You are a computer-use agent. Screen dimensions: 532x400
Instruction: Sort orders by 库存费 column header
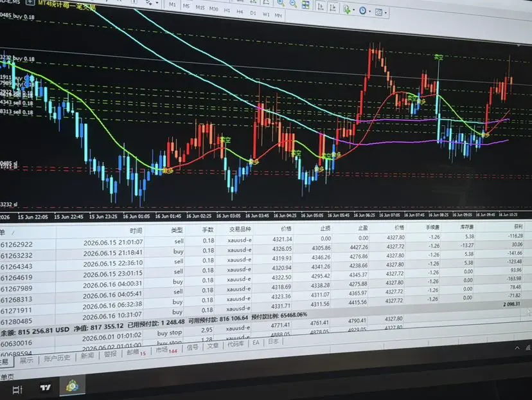pyautogui.click(x=467, y=226)
